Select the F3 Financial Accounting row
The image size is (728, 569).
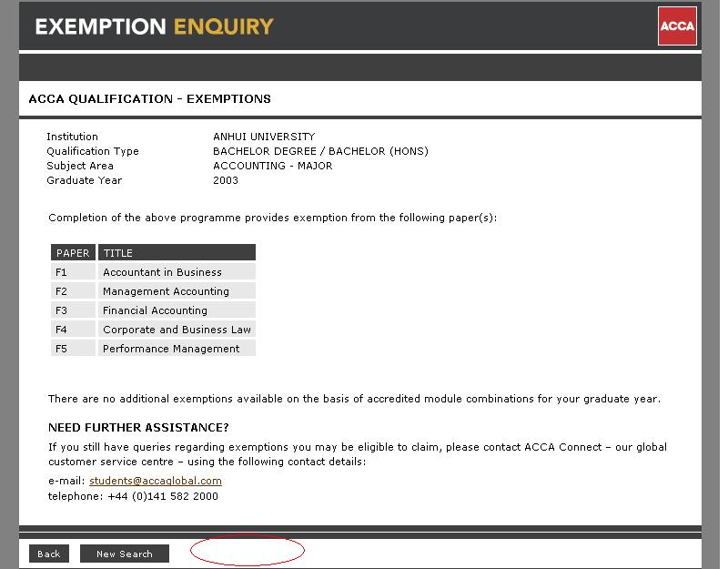tap(153, 310)
